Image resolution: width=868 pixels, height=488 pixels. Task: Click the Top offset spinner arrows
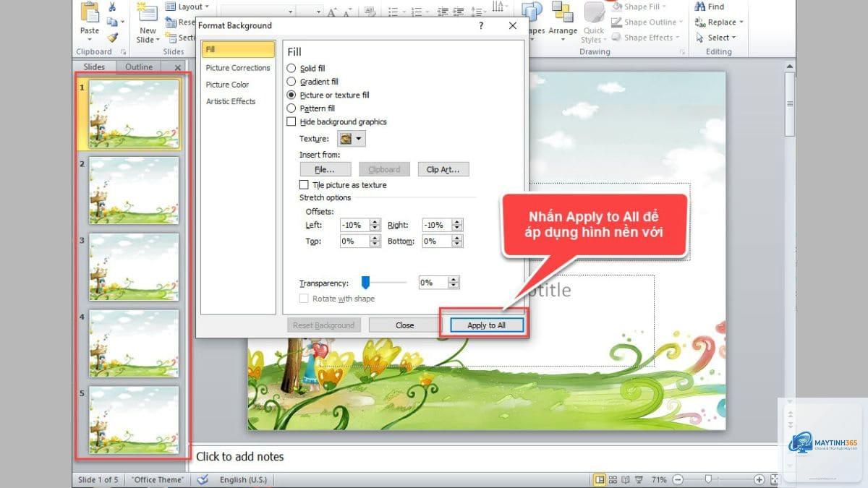point(375,241)
